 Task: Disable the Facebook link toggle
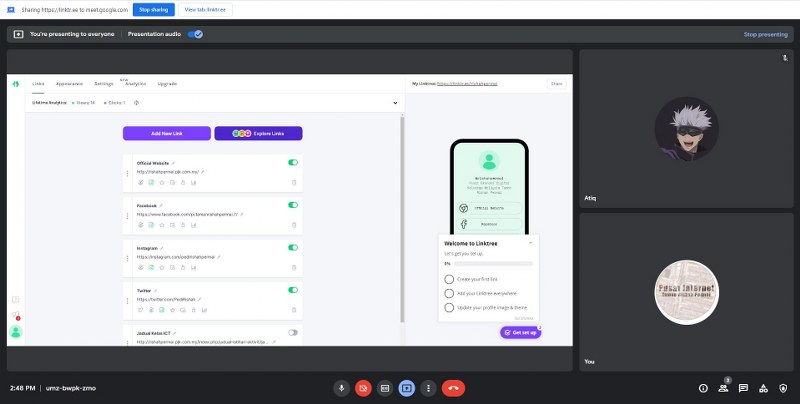pyautogui.click(x=293, y=205)
